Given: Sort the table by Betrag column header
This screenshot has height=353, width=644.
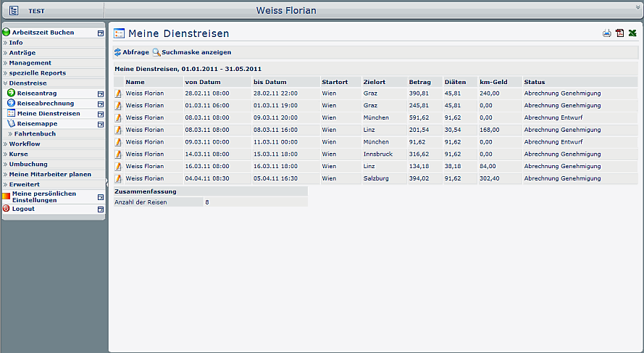Looking at the screenshot, I should [x=419, y=82].
